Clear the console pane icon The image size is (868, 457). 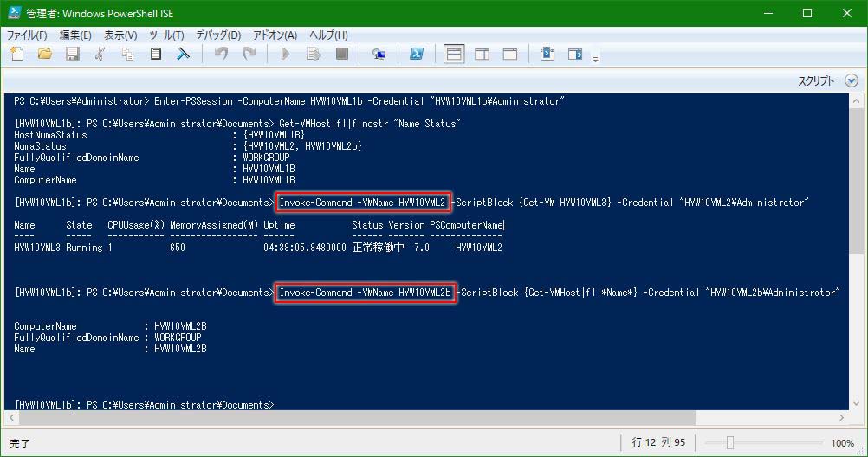coord(184,55)
